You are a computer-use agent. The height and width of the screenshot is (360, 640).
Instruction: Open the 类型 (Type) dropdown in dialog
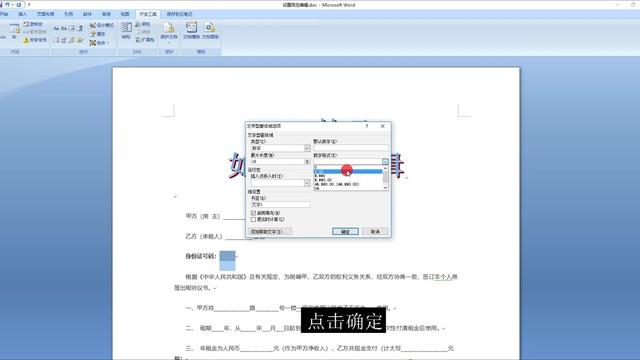tap(307, 148)
